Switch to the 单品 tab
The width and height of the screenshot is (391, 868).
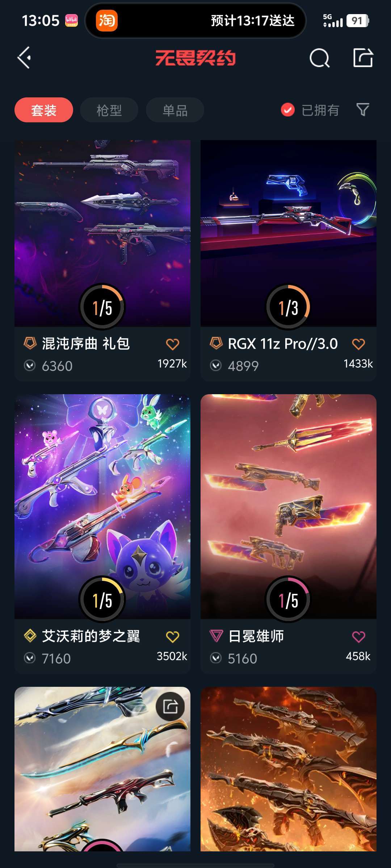[x=175, y=110]
